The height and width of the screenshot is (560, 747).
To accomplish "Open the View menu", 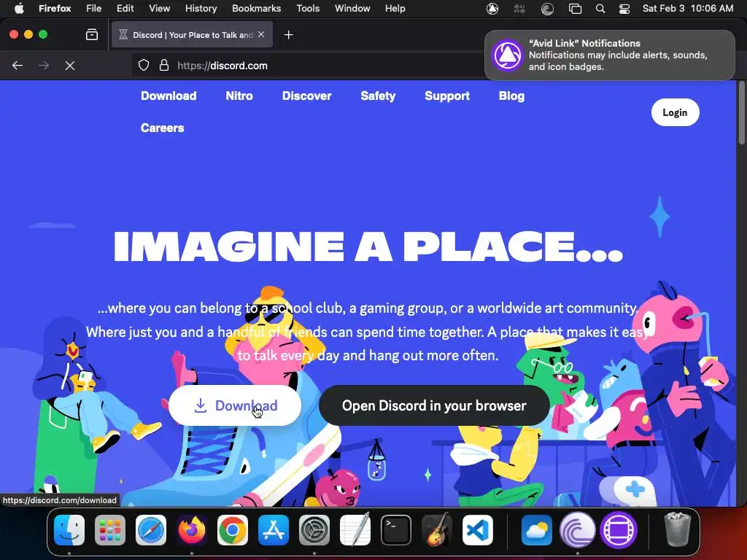I will tap(159, 8).
